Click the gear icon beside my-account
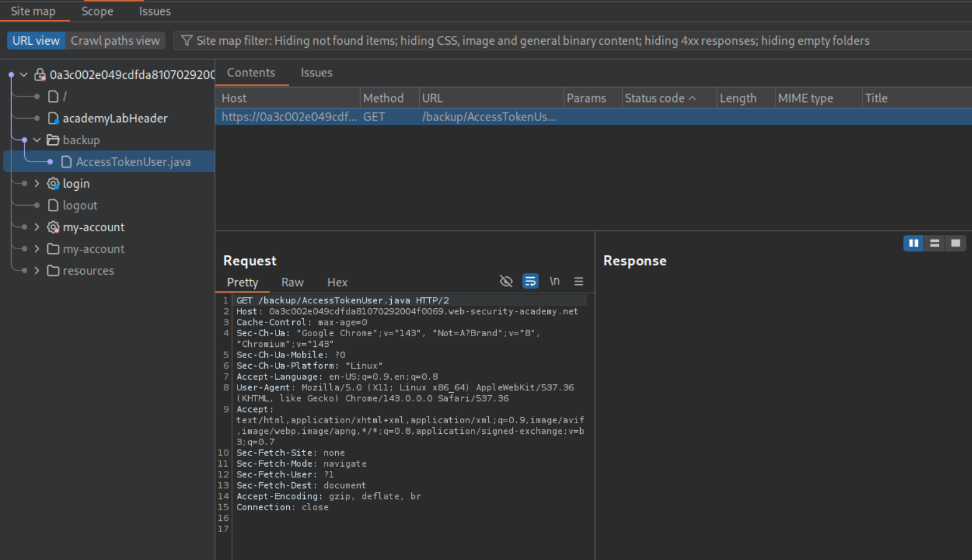 click(53, 227)
